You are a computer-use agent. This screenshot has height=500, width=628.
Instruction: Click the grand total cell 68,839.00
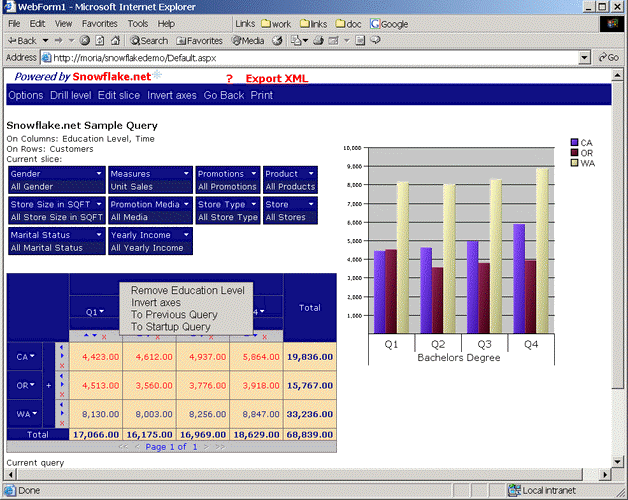[310, 435]
